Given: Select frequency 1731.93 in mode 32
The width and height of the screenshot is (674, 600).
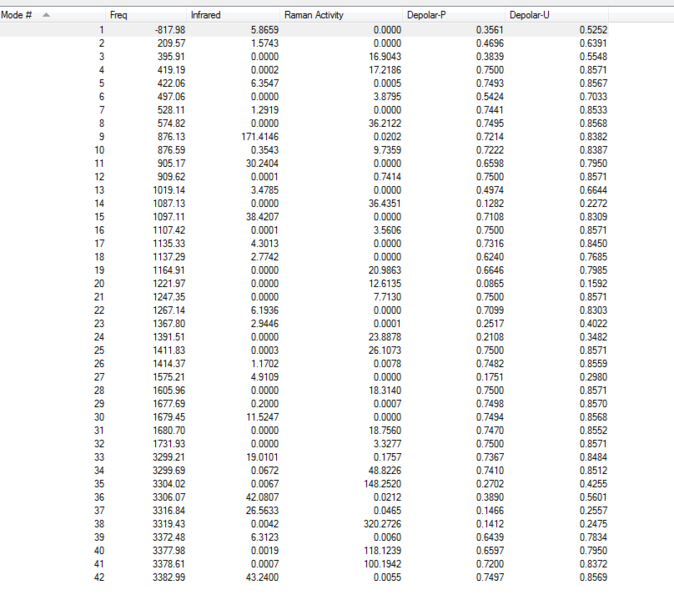Looking at the screenshot, I should click(x=169, y=444).
